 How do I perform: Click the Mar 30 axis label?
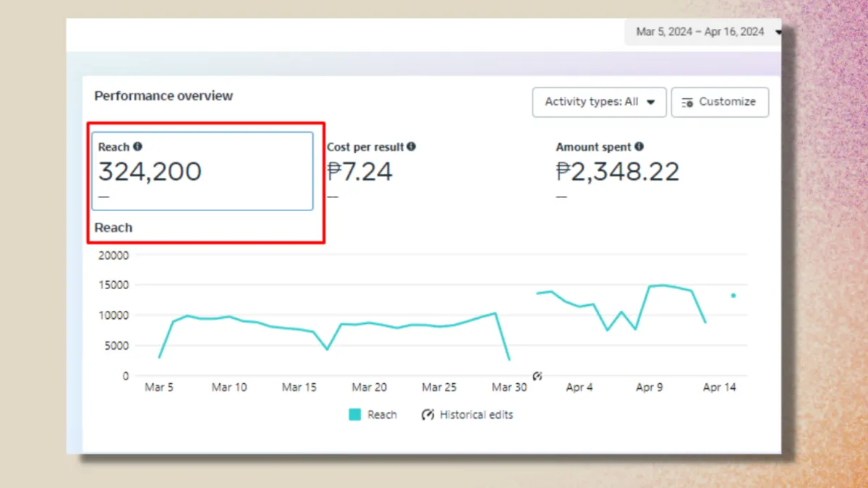click(509, 388)
